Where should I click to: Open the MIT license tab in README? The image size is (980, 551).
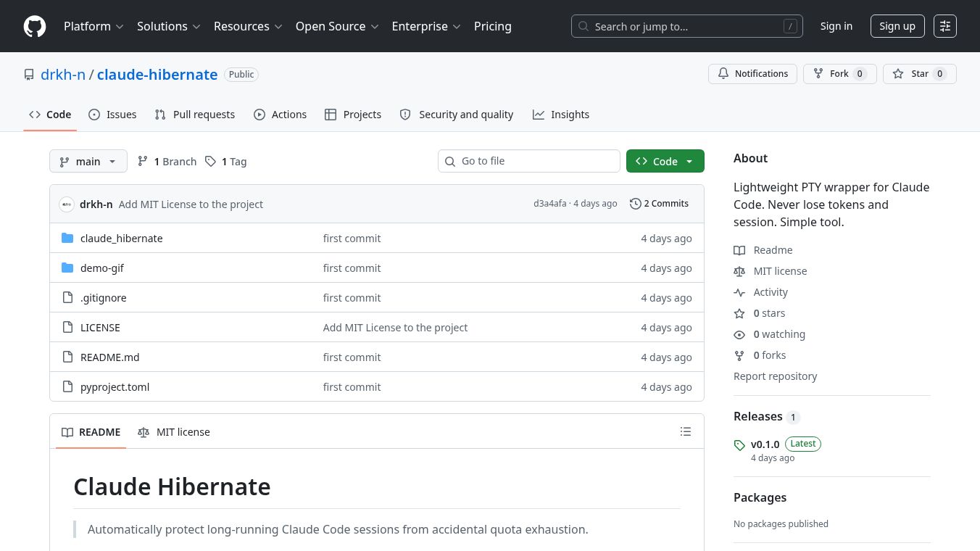pyautogui.click(x=174, y=432)
